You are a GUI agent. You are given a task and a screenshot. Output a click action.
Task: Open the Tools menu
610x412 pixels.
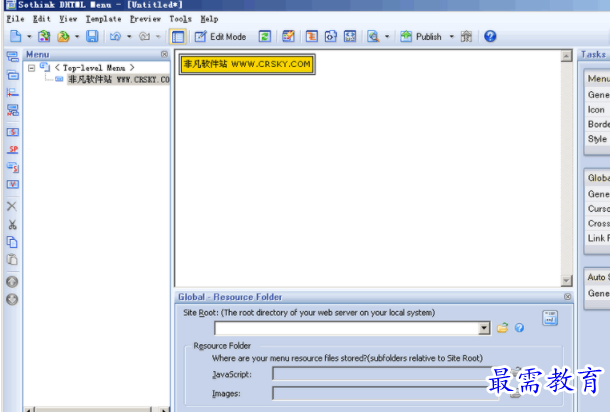(x=180, y=19)
